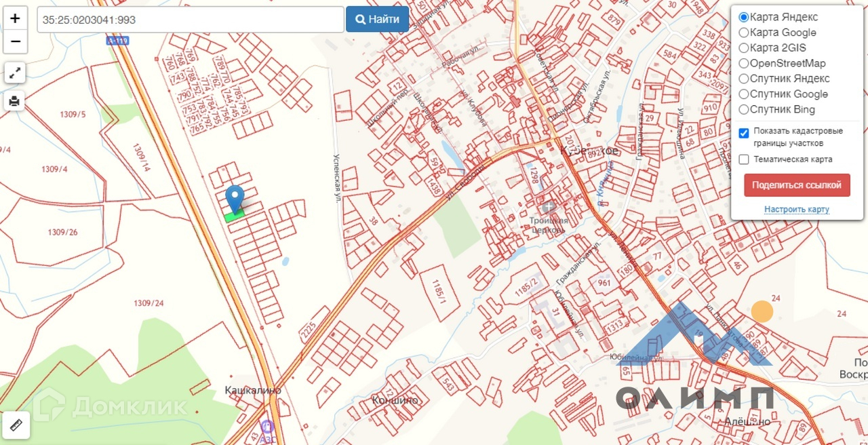868x445 pixels.
Task: Select Спутник Google satellite layer
Action: pyautogui.click(x=743, y=94)
